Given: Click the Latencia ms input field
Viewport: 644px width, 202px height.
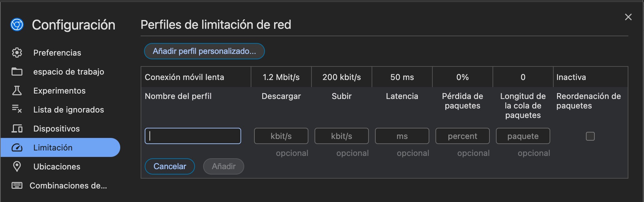Looking at the screenshot, I should pos(402,136).
